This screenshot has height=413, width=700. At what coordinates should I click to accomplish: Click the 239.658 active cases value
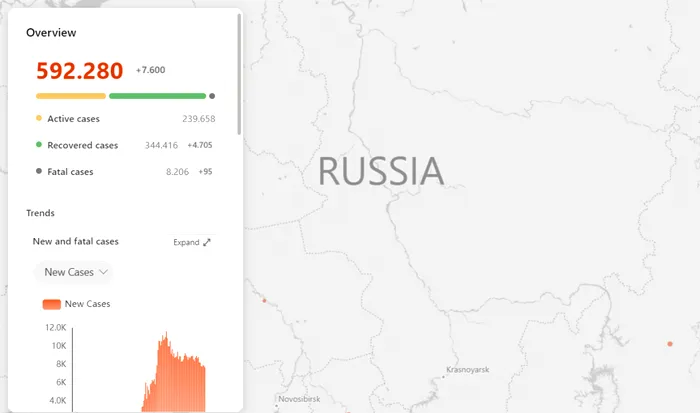(x=199, y=119)
